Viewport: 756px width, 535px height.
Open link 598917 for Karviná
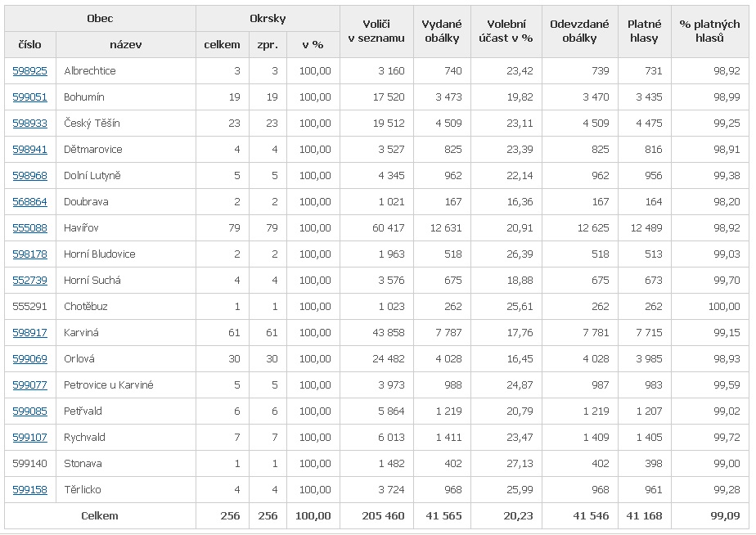(x=30, y=333)
